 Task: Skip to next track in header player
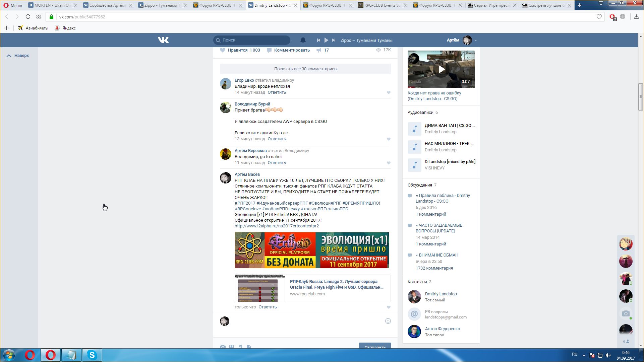tap(334, 40)
